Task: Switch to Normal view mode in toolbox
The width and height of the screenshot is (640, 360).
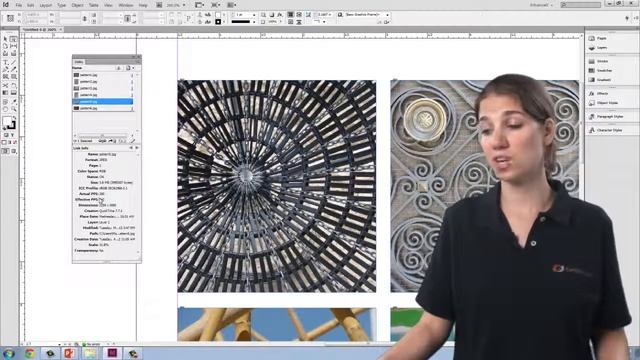Action: (5, 151)
